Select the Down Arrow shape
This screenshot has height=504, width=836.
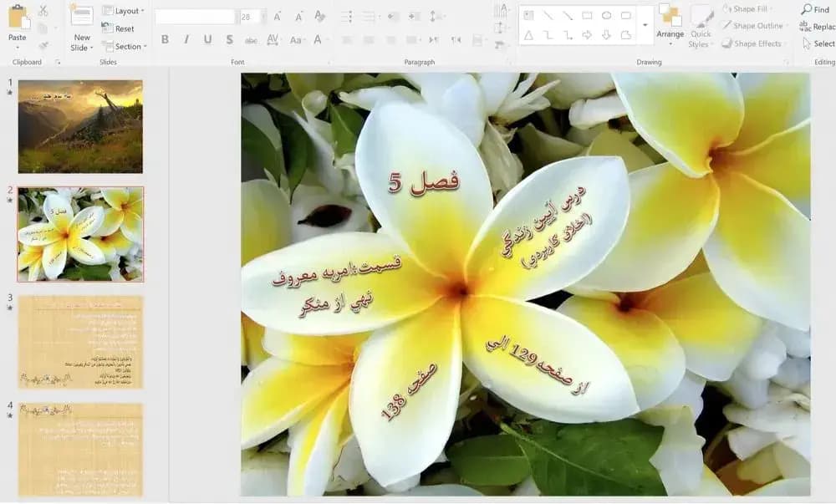pos(606,35)
